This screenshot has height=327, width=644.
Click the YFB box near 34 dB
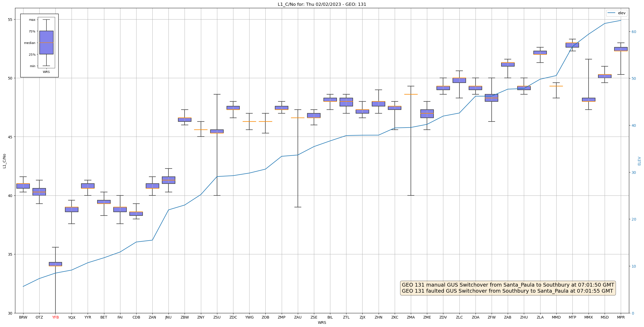[x=55, y=264]
